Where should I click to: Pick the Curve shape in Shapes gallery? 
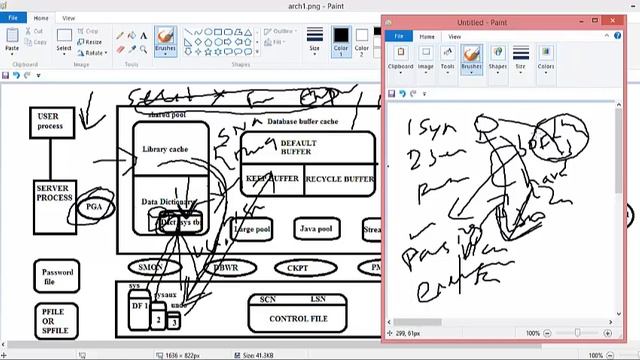198,31
